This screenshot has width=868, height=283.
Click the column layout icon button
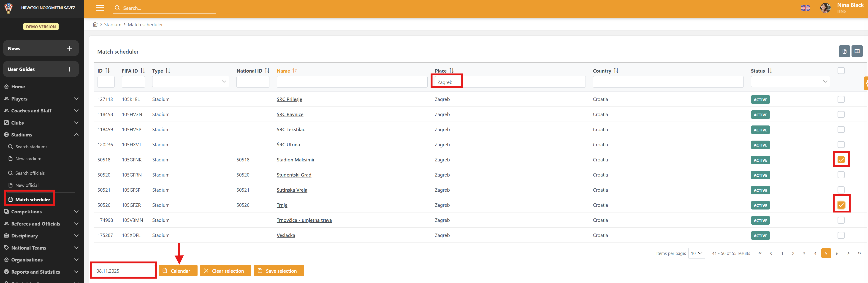[x=857, y=51]
